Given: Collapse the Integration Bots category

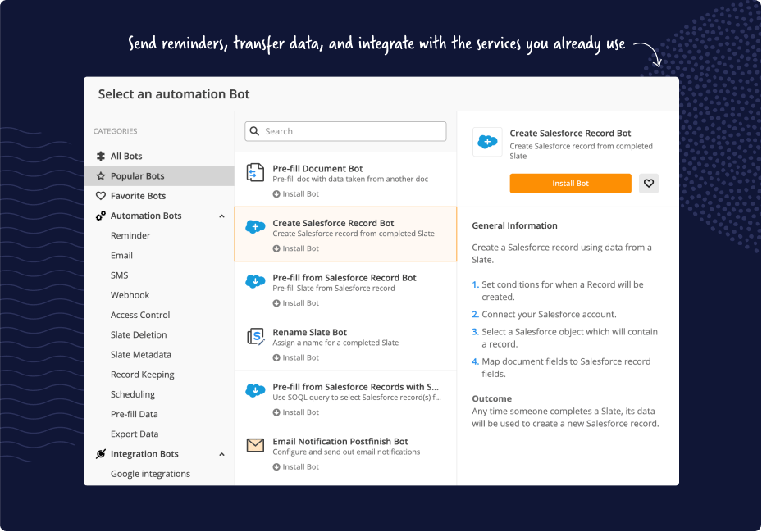Looking at the screenshot, I should point(221,454).
